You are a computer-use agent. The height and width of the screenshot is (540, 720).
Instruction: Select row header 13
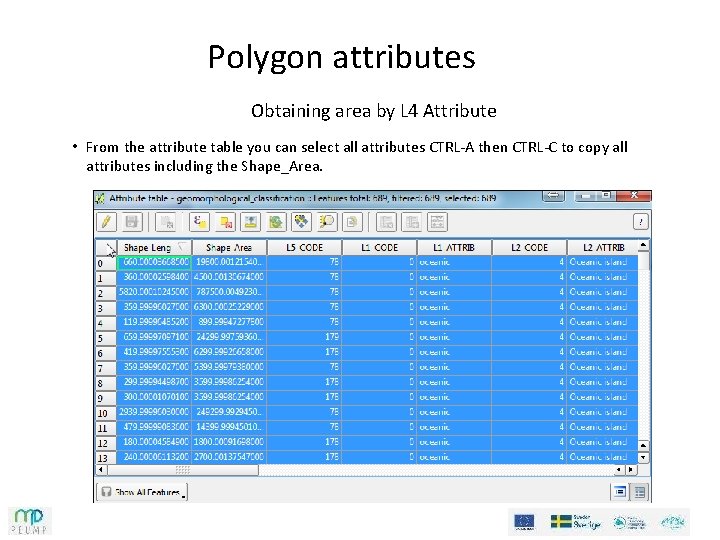point(106,458)
